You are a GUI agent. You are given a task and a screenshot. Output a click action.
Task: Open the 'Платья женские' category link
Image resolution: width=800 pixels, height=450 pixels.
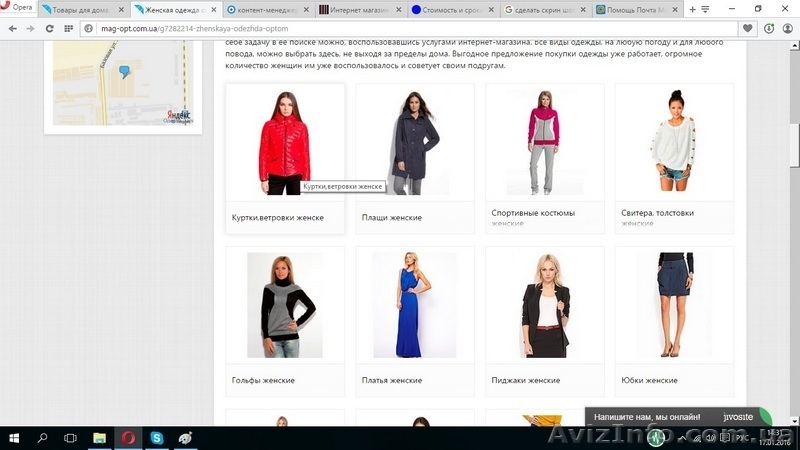392,380
